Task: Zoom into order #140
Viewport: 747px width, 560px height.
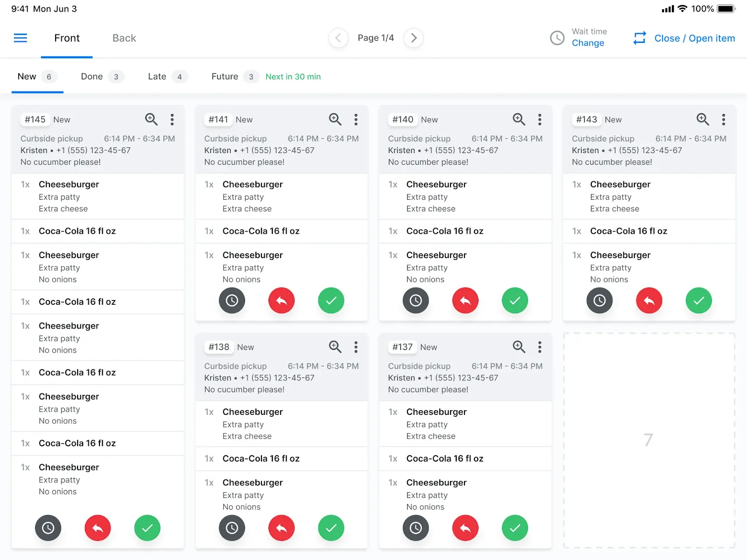Action: (519, 119)
